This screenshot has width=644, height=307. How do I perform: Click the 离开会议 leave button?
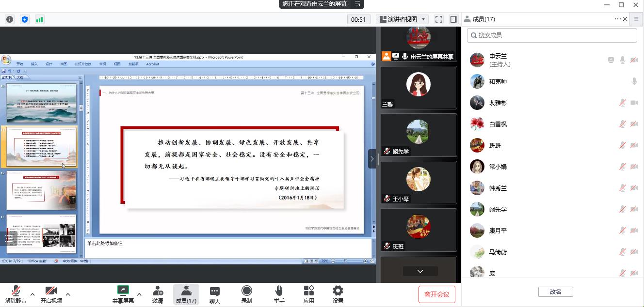(x=436, y=294)
